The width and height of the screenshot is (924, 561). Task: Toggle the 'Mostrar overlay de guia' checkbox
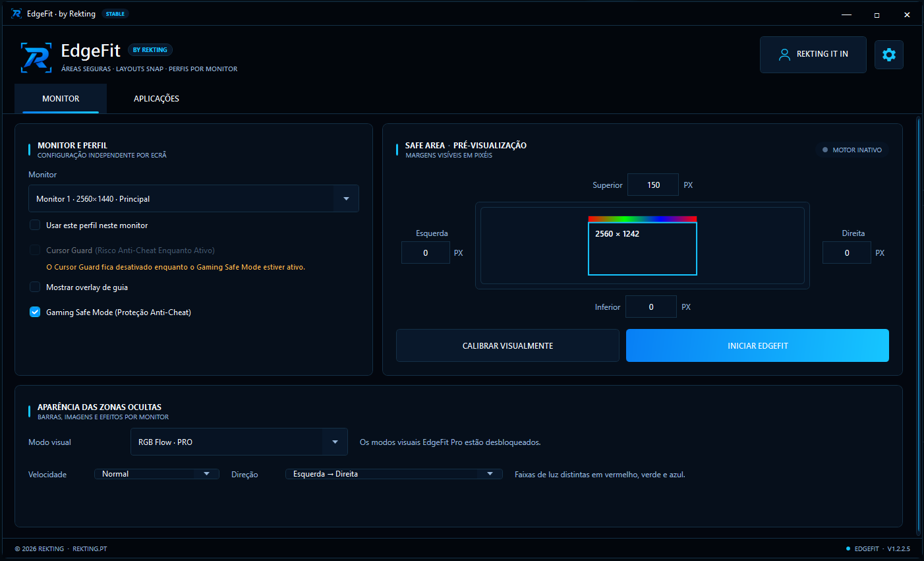[x=35, y=287]
